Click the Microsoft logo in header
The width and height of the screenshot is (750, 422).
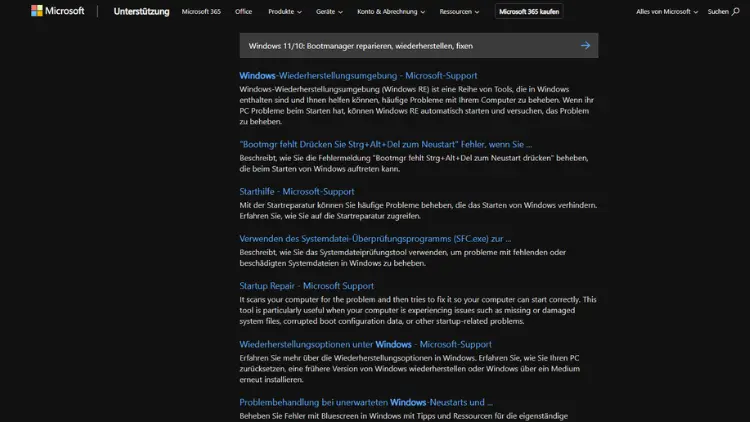point(57,11)
